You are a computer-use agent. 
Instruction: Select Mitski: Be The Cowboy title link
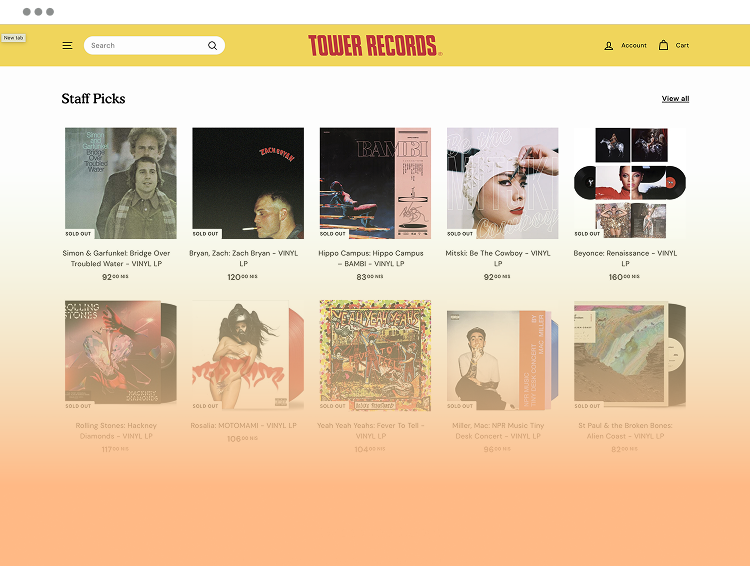pos(498,258)
